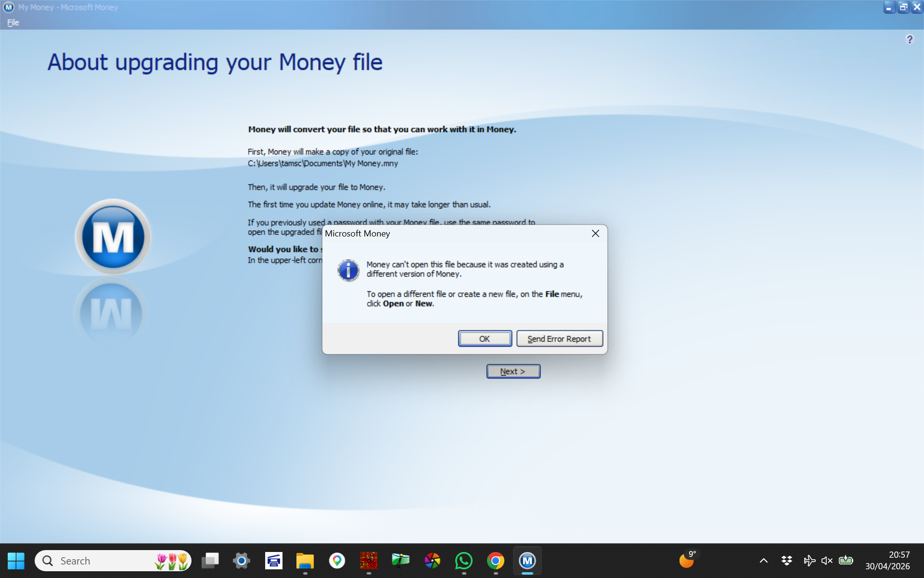Click the Send Error Report button
The image size is (924, 578).
(559, 339)
